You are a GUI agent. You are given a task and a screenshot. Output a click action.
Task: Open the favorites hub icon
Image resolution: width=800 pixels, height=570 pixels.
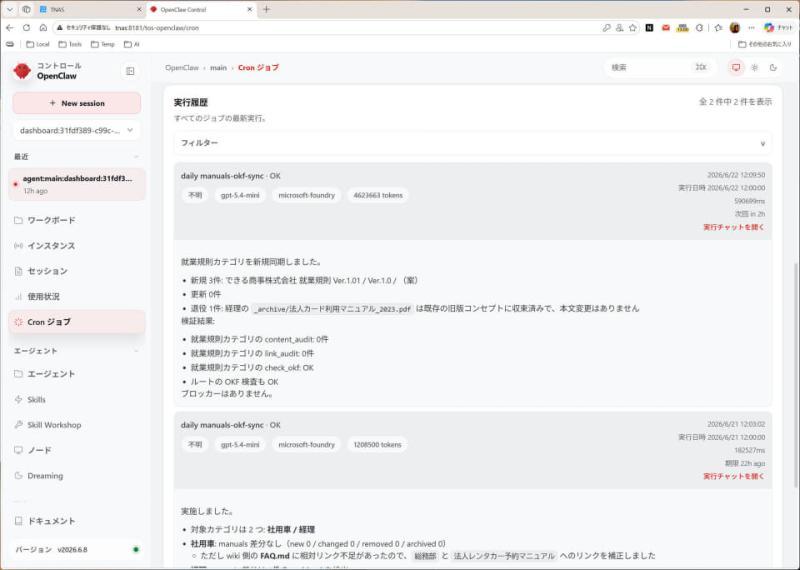tap(718, 28)
